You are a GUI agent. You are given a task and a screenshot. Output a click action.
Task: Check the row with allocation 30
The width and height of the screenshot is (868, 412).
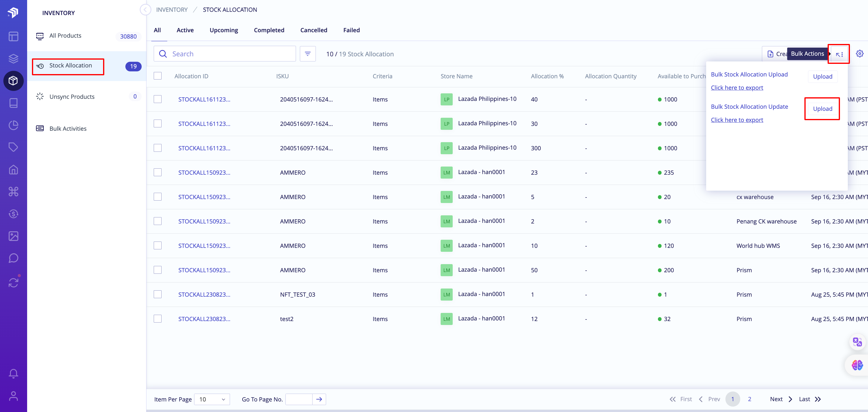pos(158,123)
